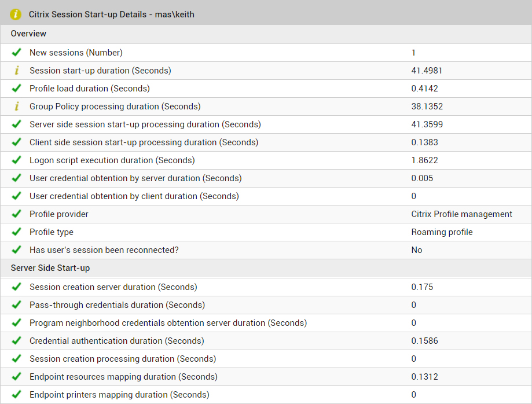This screenshot has height=404, width=532.
Task: Click the Citrix Session Start-up Details title
Action: 112,14
